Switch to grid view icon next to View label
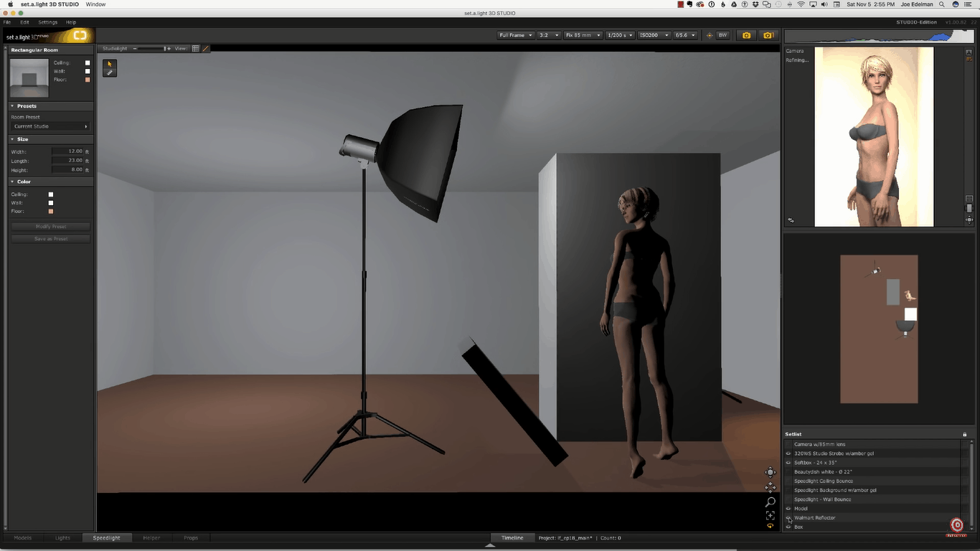Image resolution: width=980 pixels, height=551 pixels. point(196,49)
